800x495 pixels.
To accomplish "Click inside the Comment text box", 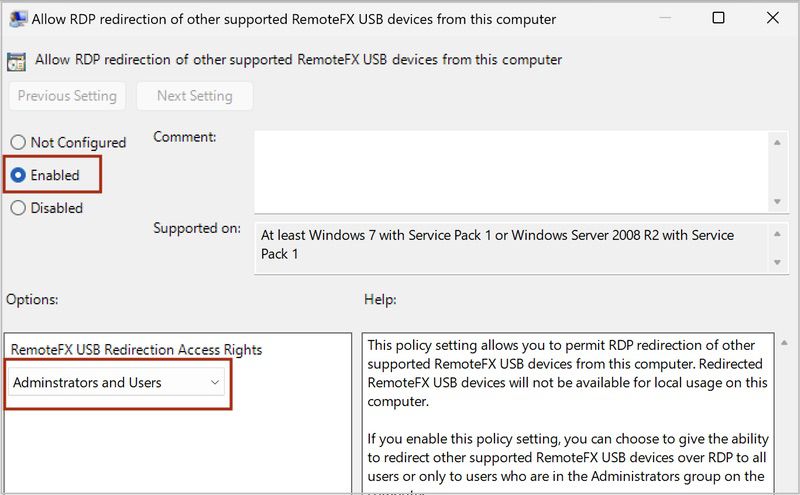I will coord(511,172).
